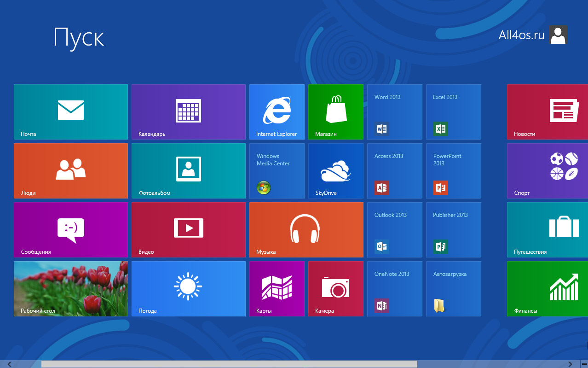Image resolution: width=588 pixels, height=368 pixels.
Task: Open the Видео video tile
Action: pos(189,230)
